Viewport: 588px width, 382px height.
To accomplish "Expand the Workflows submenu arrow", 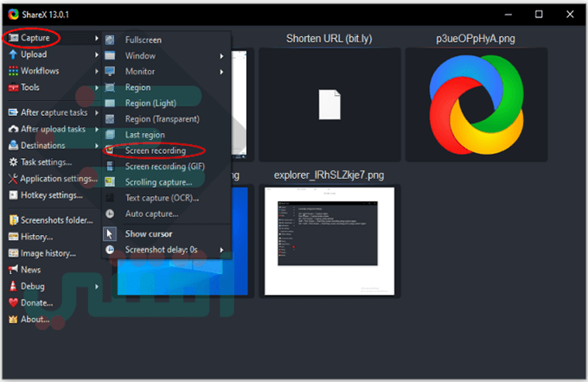I will [96, 71].
